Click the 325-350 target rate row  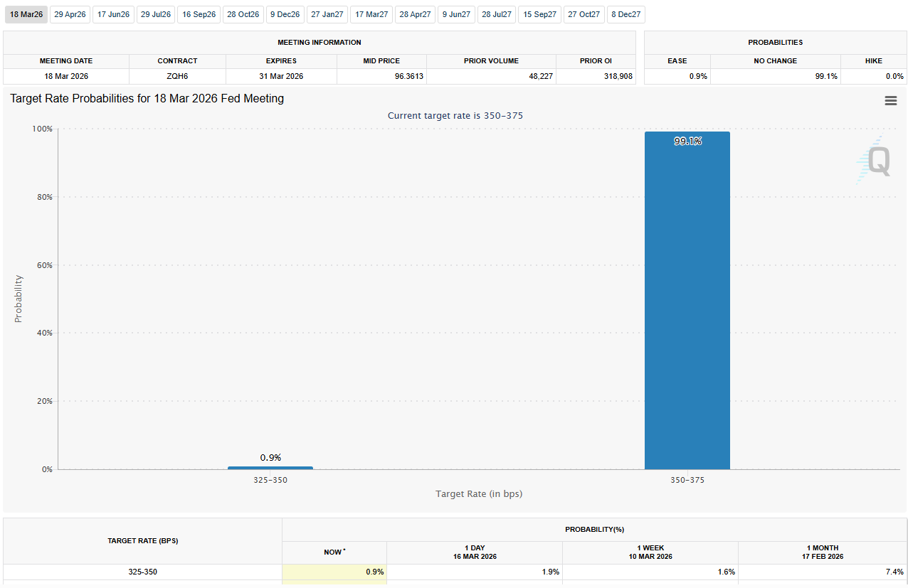tap(142, 572)
